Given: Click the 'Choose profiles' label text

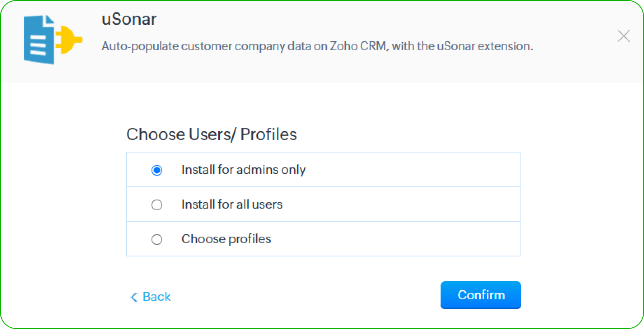Looking at the screenshot, I should [226, 239].
